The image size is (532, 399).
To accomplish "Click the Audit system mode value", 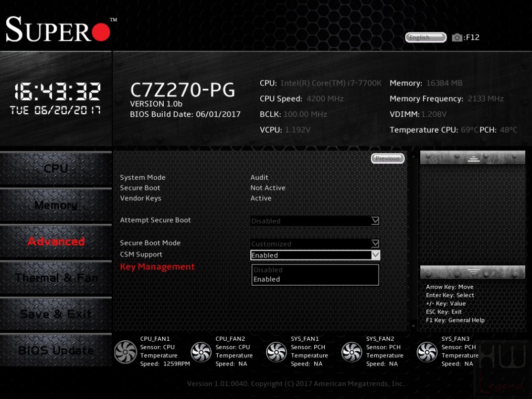I will pyautogui.click(x=259, y=177).
